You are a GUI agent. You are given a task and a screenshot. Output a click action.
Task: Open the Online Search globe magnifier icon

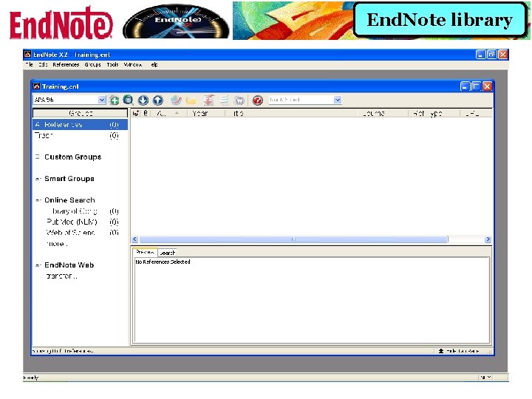tap(129, 100)
